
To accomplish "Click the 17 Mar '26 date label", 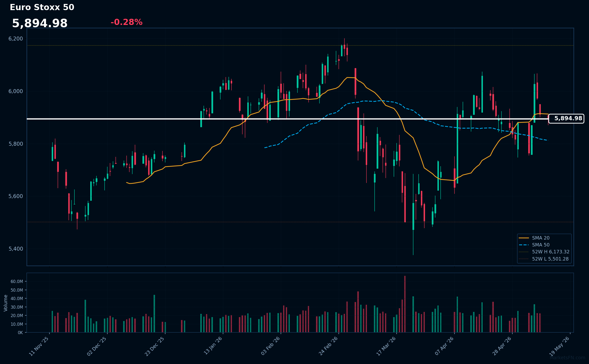I will [386, 346].
